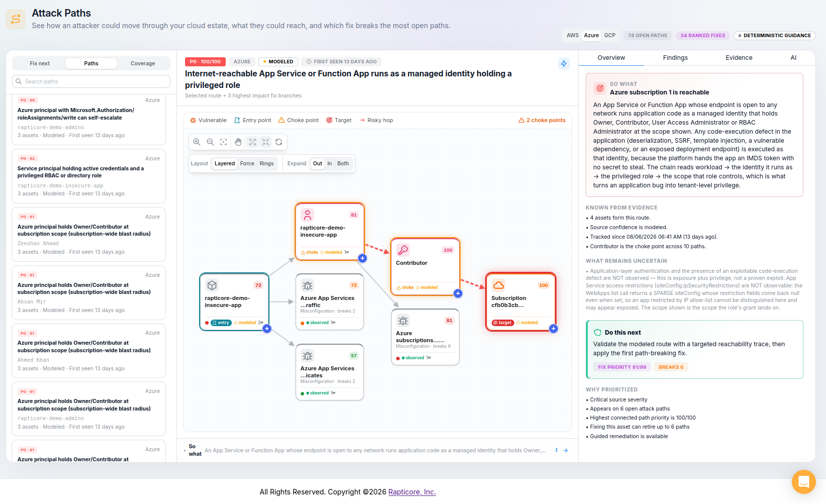Click the shield icon beside Do this next
Screen dimensions: 826x504
(598, 333)
